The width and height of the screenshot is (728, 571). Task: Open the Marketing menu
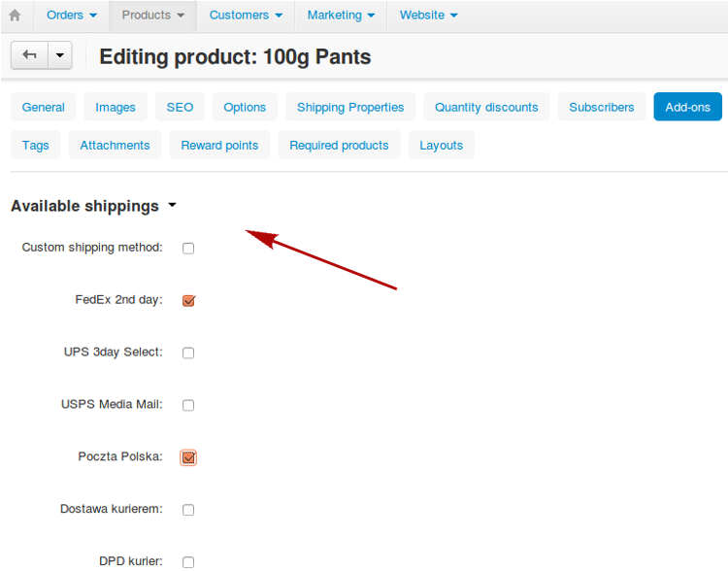341,16
